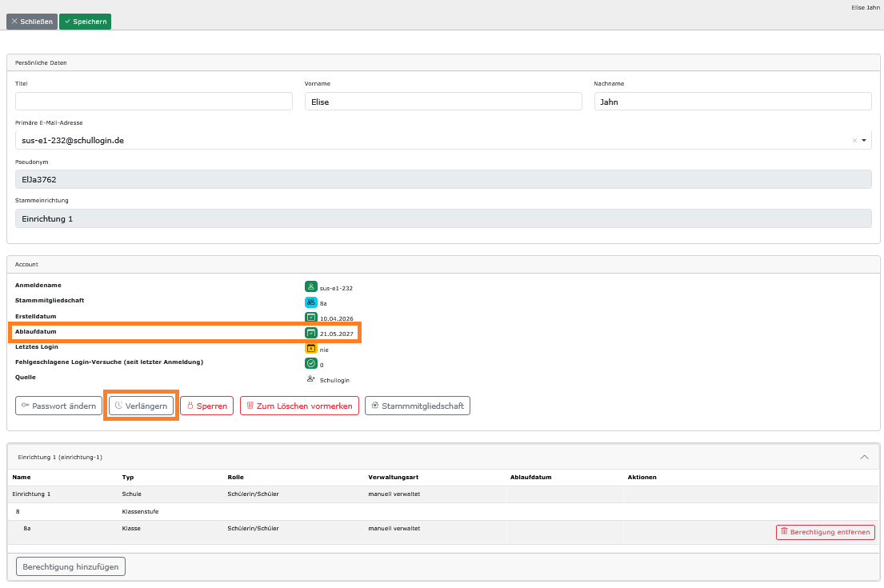Click the expiry date value 21.05.2027
This screenshot has height=588, width=884.
[x=337, y=334]
